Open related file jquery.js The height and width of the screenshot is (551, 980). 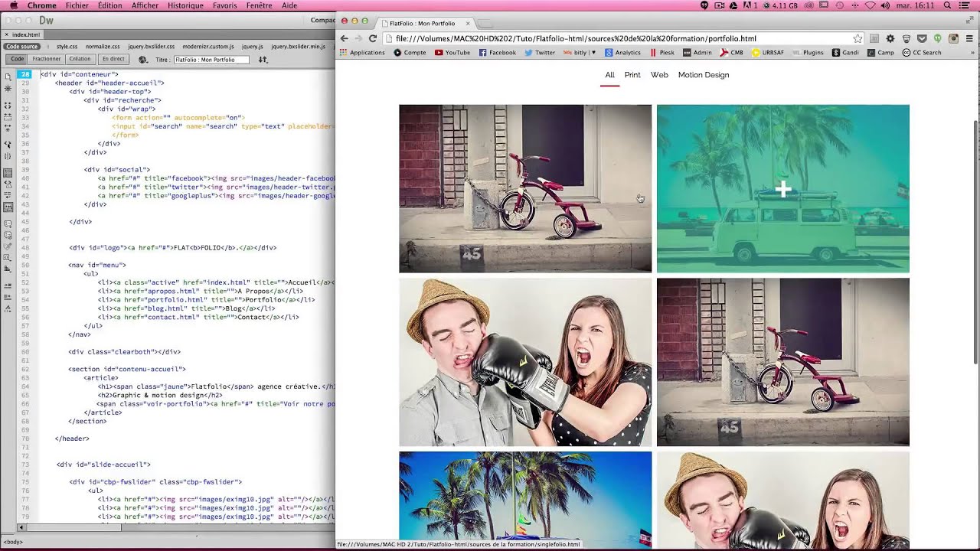click(x=252, y=47)
